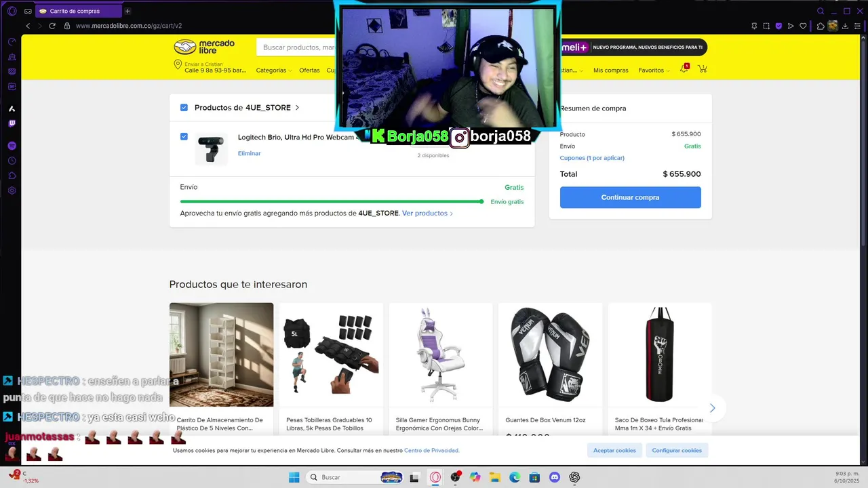Open Ver productos link for 4UE_STORE
The height and width of the screenshot is (488, 868).
point(427,213)
